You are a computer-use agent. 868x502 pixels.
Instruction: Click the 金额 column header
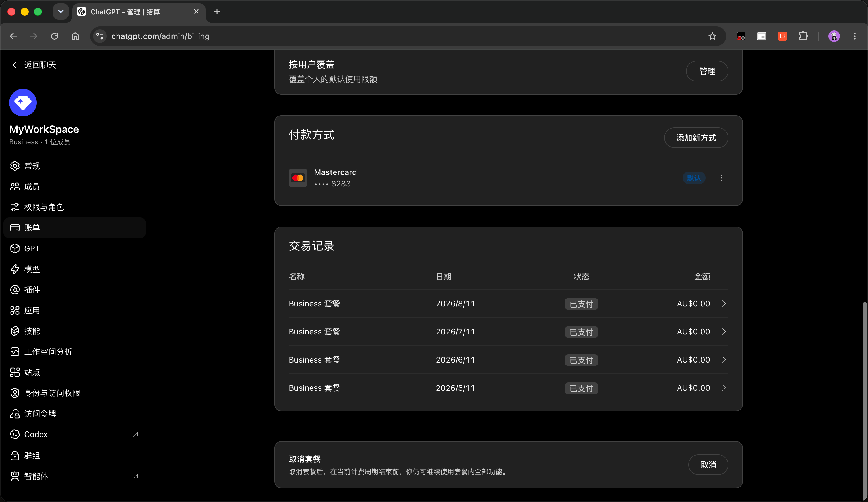[x=702, y=277]
